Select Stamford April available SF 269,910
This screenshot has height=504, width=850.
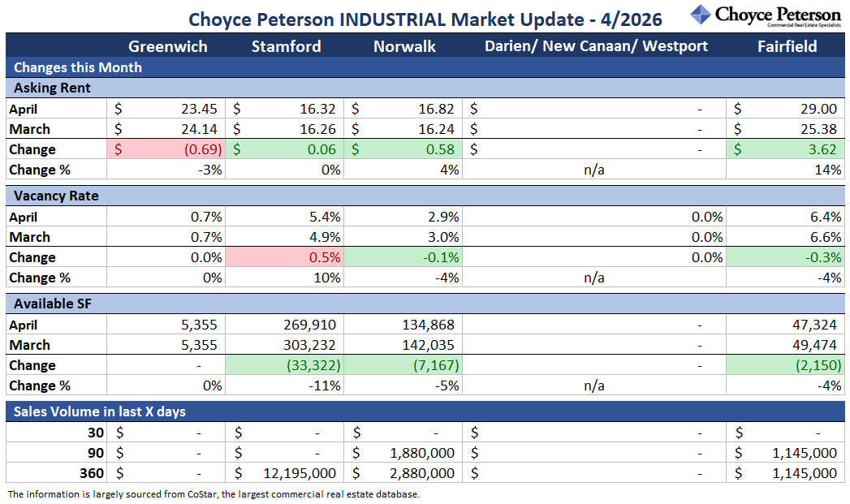285,325
